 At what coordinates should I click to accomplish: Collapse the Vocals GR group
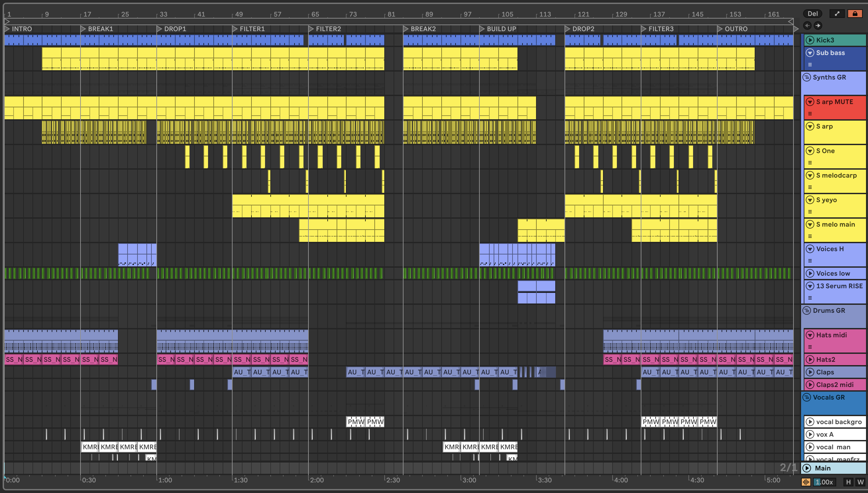click(807, 397)
